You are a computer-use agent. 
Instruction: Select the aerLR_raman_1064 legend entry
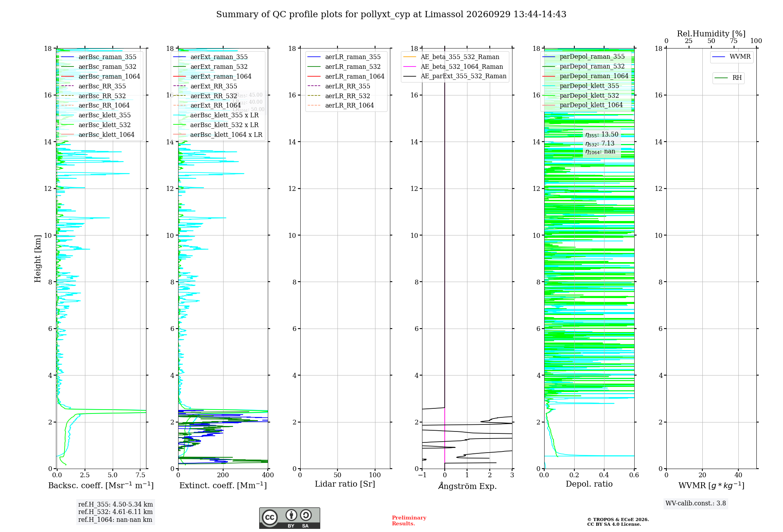click(346, 77)
